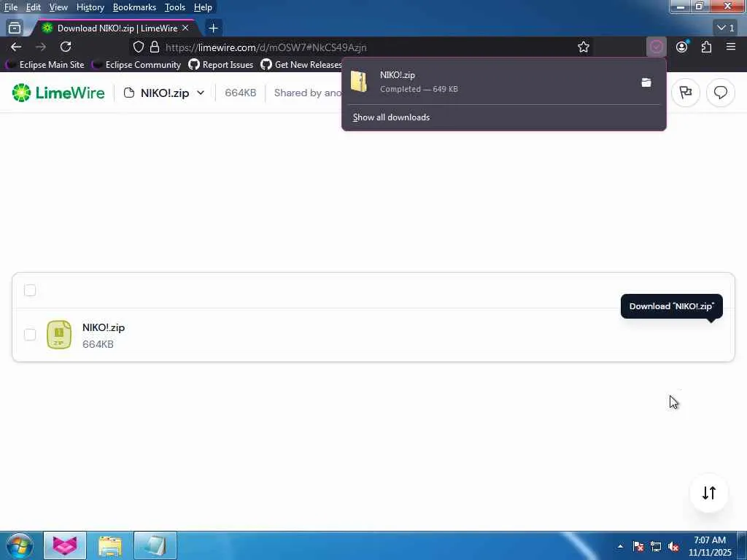Viewport: 747px width, 560px height.
Task: Click the 664KB size under NIKO!.zip row
Action: tap(98, 344)
